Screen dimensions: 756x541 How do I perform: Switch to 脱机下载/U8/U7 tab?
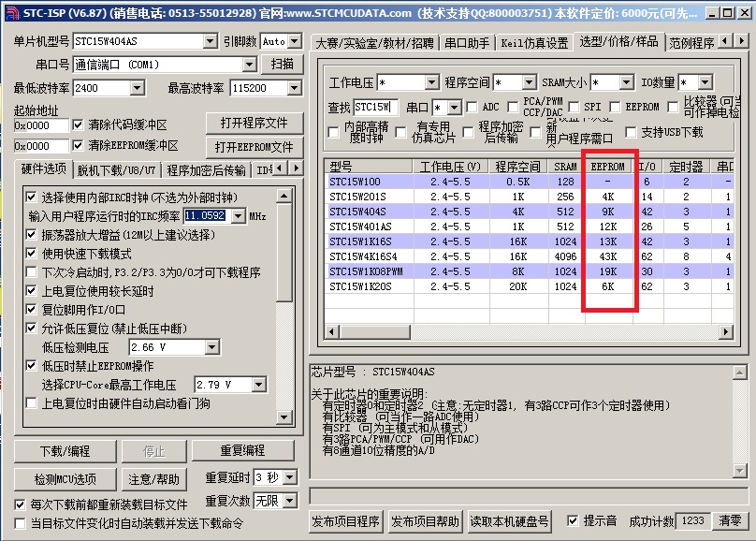[116, 170]
